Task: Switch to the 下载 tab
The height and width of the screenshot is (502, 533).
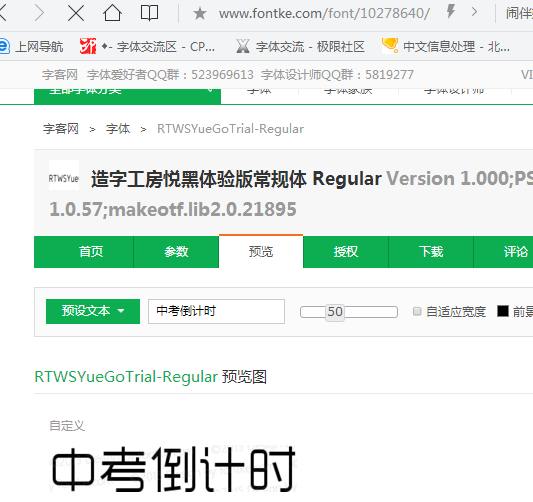Action: pos(431,252)
